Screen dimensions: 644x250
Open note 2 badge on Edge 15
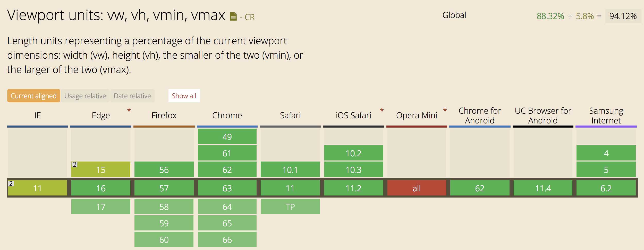[74, 165]
